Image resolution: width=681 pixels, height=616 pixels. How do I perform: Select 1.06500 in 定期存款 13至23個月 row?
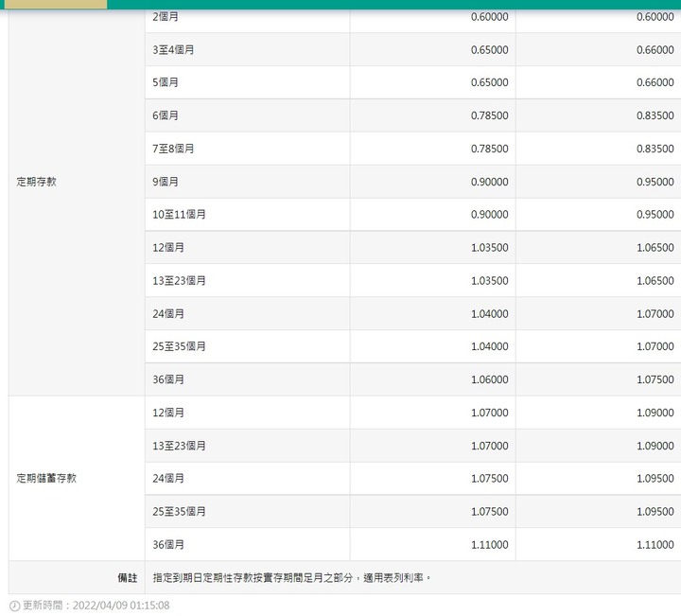[x=655, y=281]
